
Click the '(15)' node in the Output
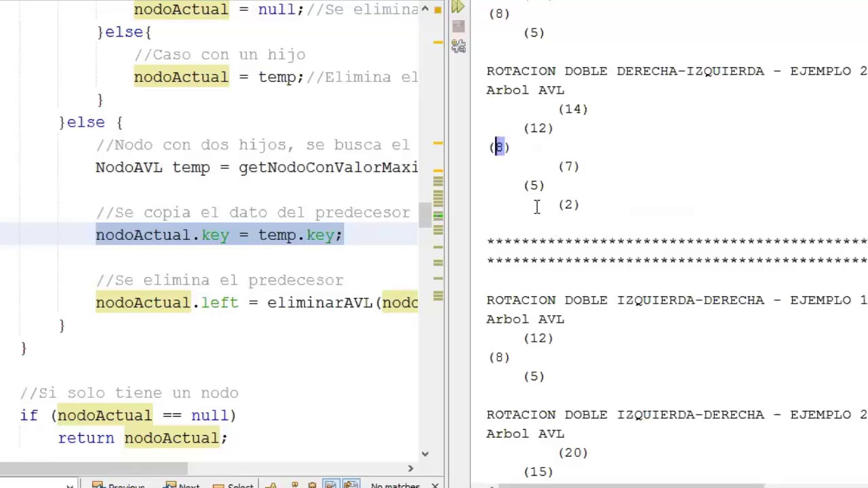click(x=538, y=472)
